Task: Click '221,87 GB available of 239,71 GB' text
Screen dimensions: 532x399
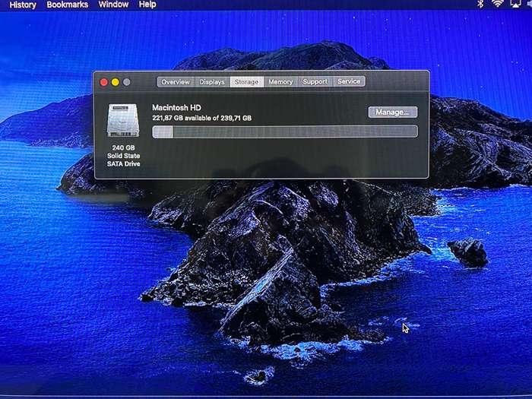Action: click(x=202, y=118)
